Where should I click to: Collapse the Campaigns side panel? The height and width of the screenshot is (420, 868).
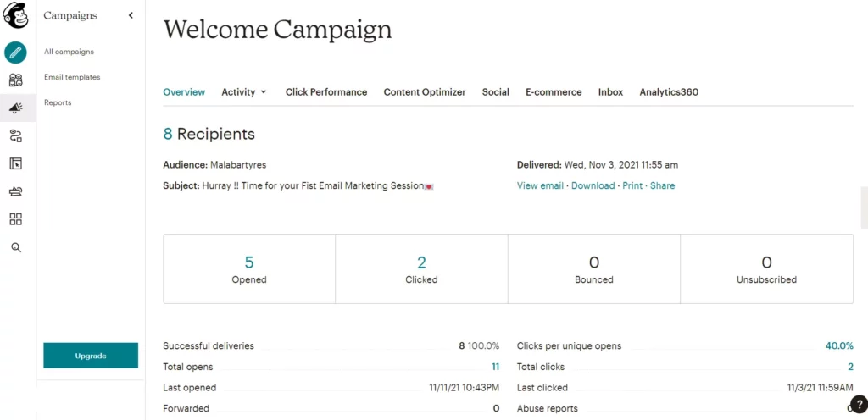click(131, 15)
